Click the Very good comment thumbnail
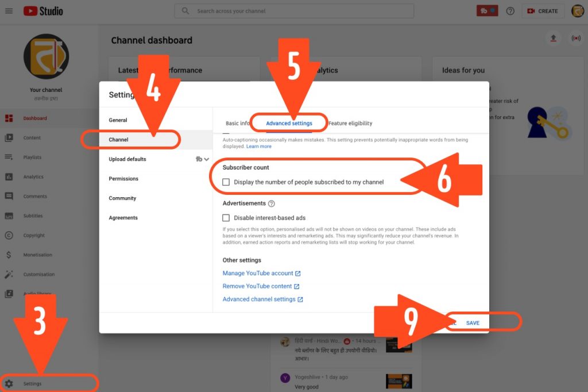The width and height of the screenshot is (588, 392). tap(399, 382)
